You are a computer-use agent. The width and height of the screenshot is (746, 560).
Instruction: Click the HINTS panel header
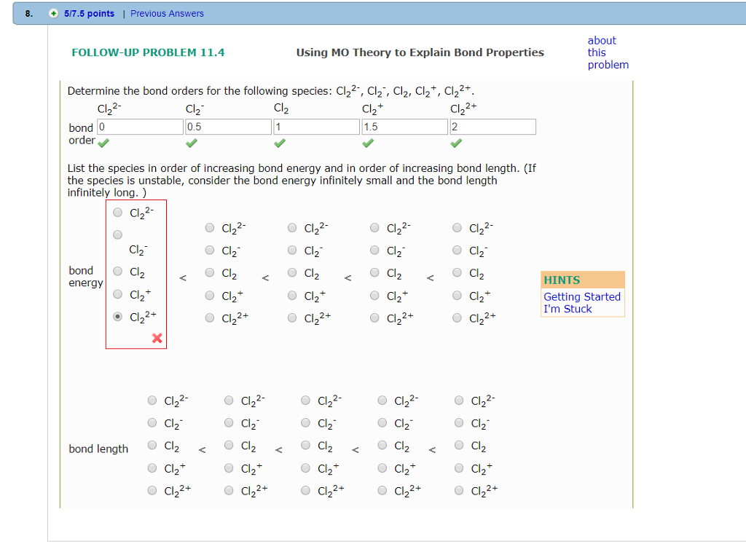(561, 280)
